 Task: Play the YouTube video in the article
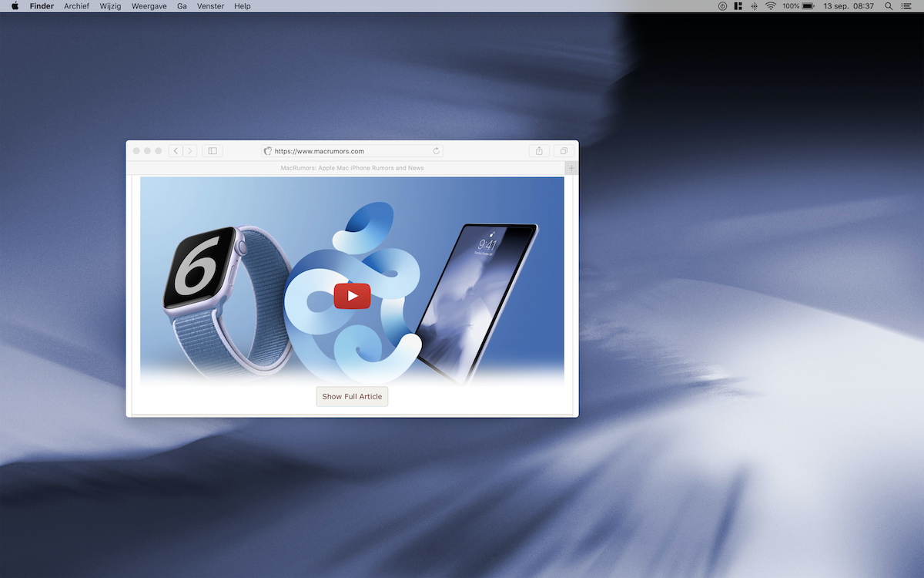click(x=352, y=296)
